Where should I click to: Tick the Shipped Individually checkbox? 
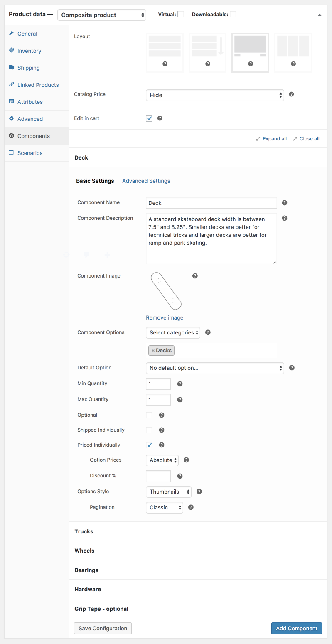pyautogui.click(x=149, y=430)
